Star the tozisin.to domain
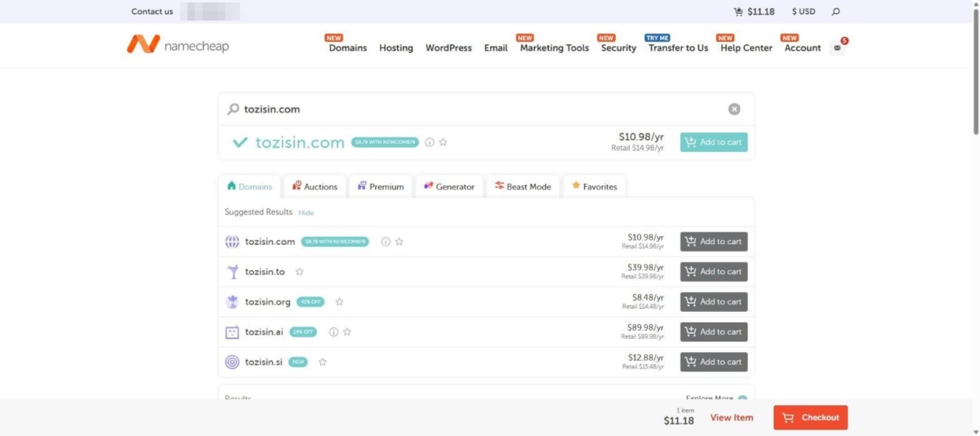The height and width of the screenshot is (436, 980). [300, 272]
